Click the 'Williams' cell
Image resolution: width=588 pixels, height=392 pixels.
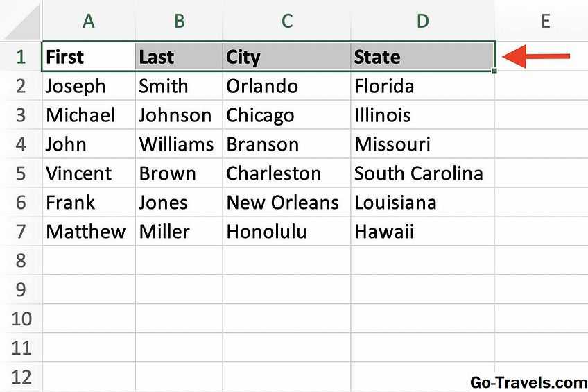coord(179,144)
